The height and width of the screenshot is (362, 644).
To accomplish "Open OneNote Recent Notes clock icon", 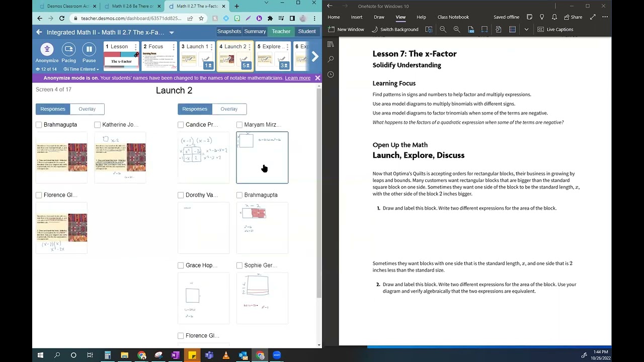I will [331, 74].
